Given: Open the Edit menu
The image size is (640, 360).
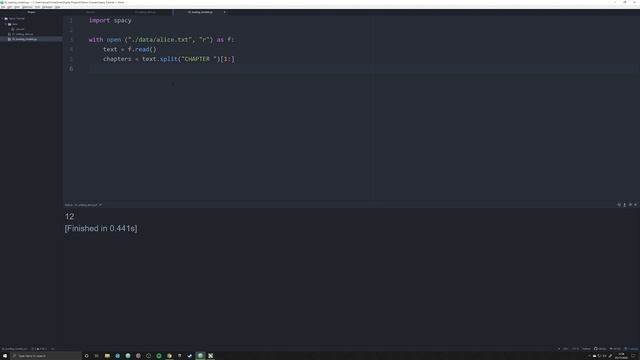Looking at the screenshot, I should (x=9, y=7).
